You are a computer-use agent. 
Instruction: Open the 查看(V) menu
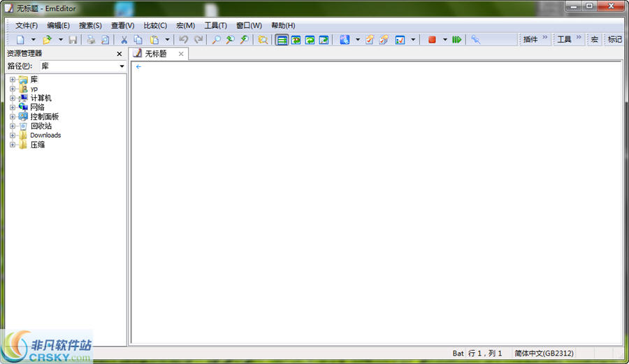coord(122,25)
